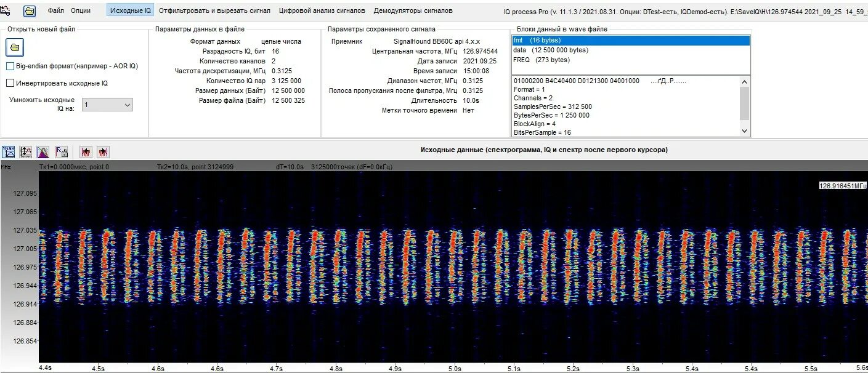Screen dimensions: 868x373
Task: Click the jump-to-signal-start cursor icon
Action: tap(86, 152)
